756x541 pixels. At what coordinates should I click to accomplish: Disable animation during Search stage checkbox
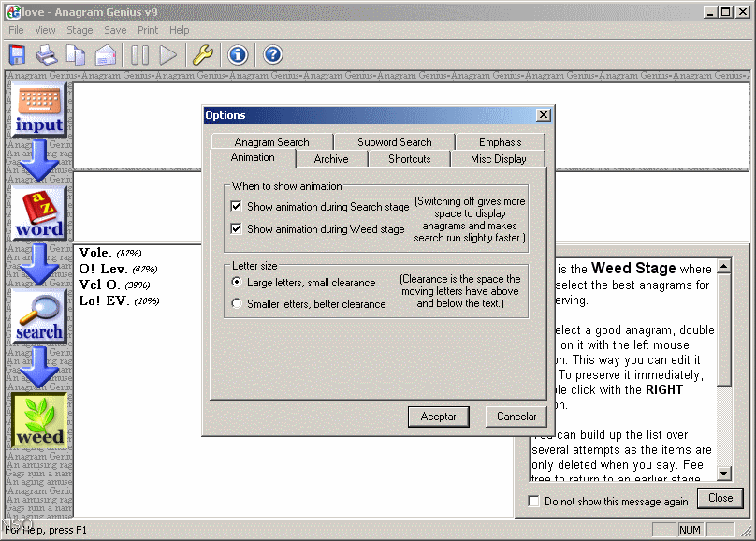pos(237,207)
